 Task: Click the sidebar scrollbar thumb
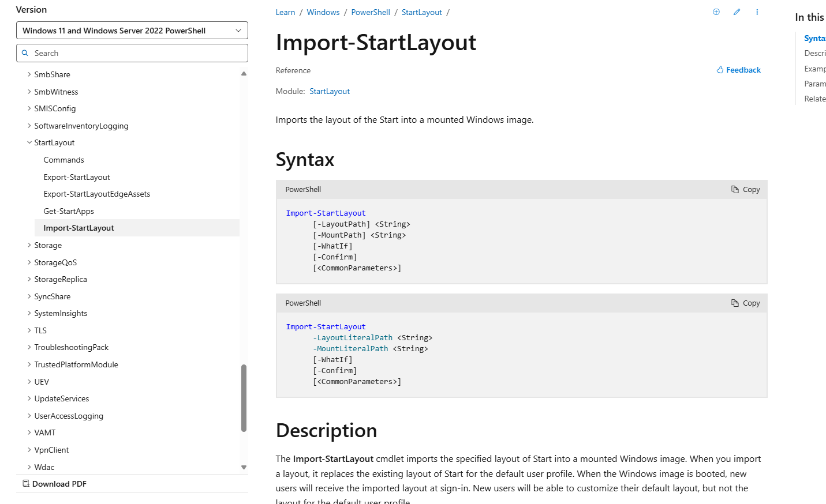244,398
